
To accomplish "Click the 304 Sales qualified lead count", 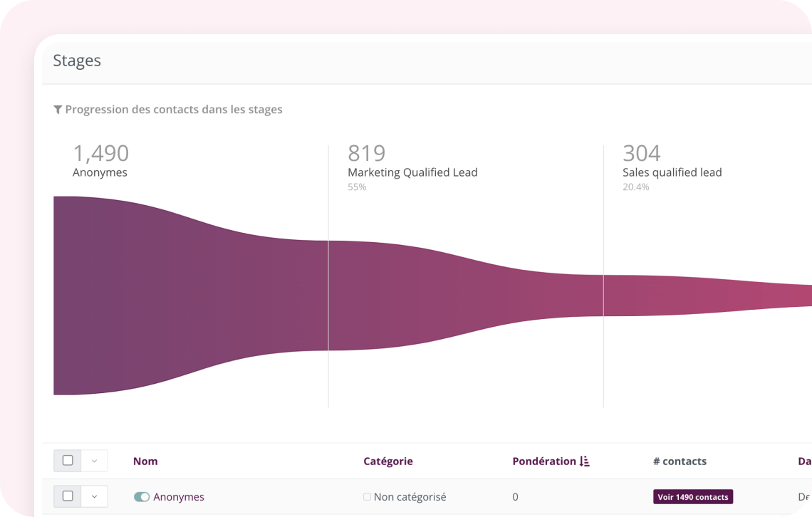I will point(641,153).
